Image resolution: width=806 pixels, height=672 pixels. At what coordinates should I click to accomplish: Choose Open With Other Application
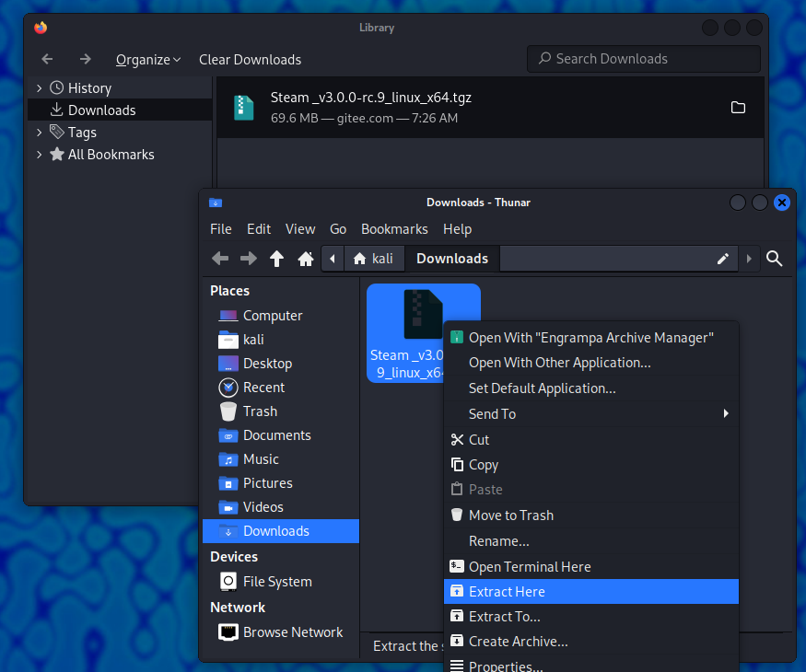coord(591,363)
